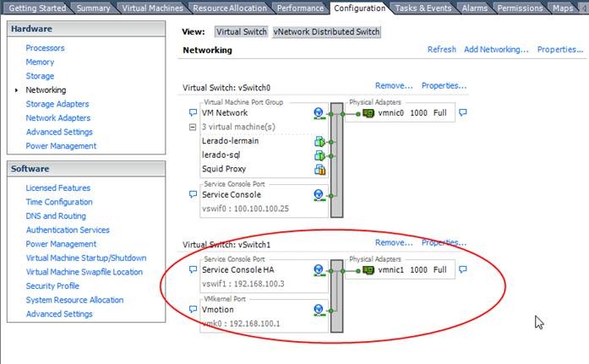Open the Virtual Machines tab

pos(152,8)
